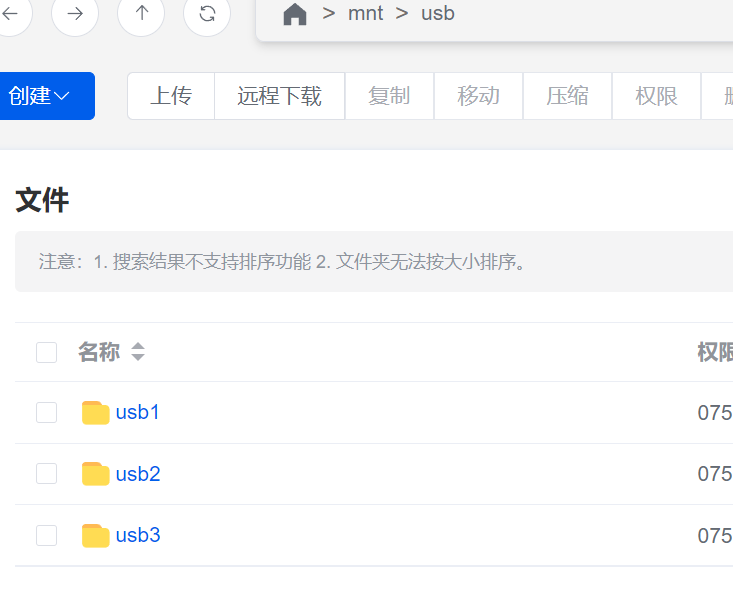733x601 pixels.
Task: Toggle the select-all checkbox in header
Action: point(47,352)
